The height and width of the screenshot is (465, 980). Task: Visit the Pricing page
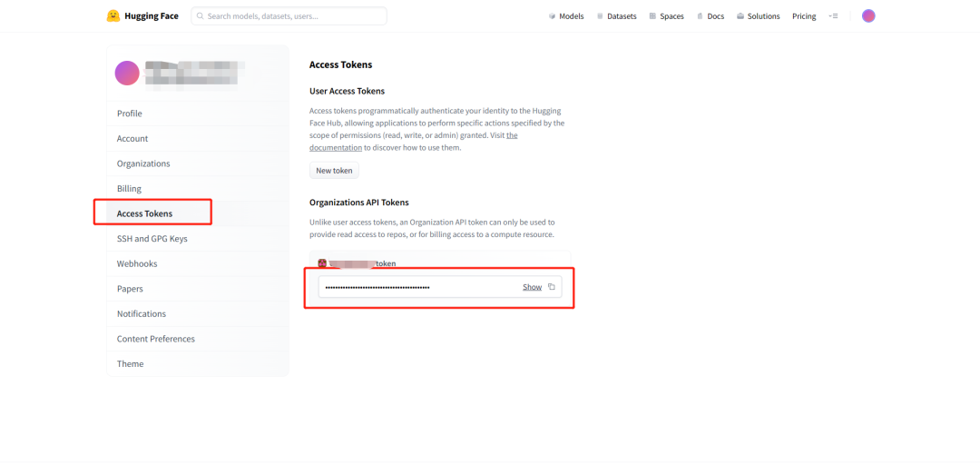[x=804, y=16]
